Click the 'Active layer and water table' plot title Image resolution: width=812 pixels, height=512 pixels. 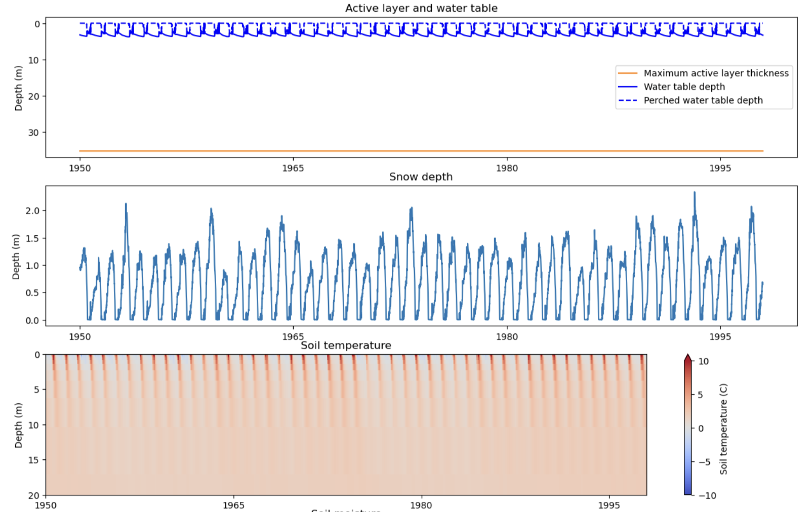421,8
